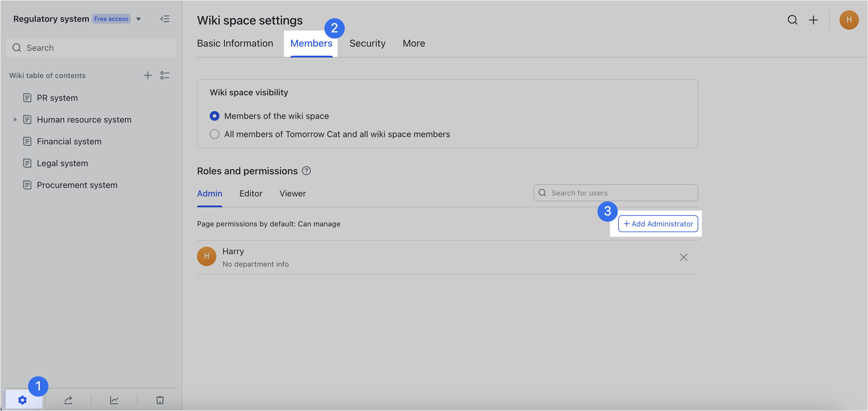Collapse the sidebar using the arrow icon
868x411 pixels.
tap(165, 19)
